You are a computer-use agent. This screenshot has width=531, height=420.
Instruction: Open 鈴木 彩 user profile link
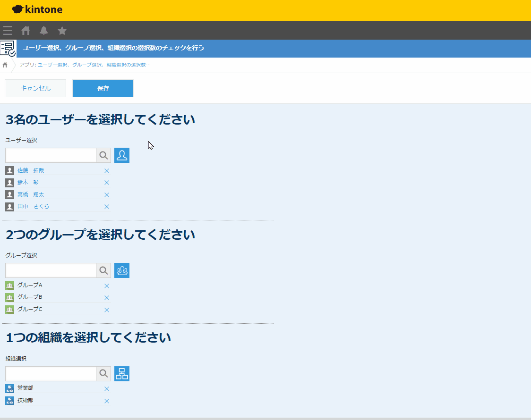(x=28, y=182)
